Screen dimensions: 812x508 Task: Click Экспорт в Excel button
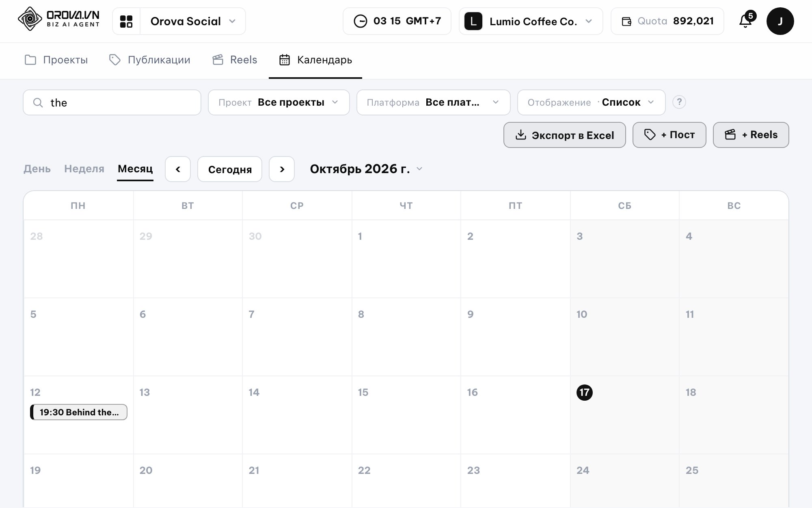pos(565,135)
